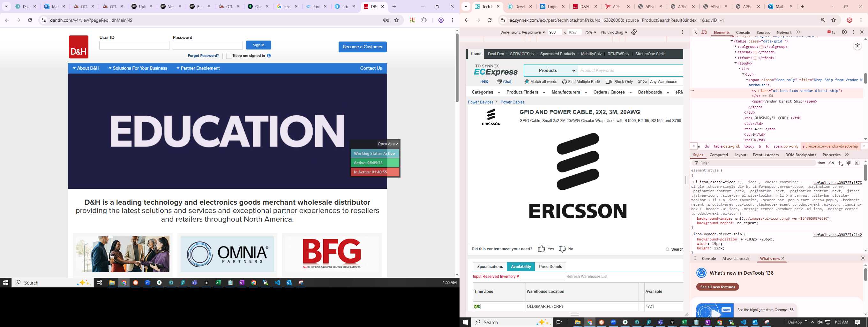Tick the Keep me signed in checkbox
The height and width of the screenshot is (327, 868).
coord(229,56)
